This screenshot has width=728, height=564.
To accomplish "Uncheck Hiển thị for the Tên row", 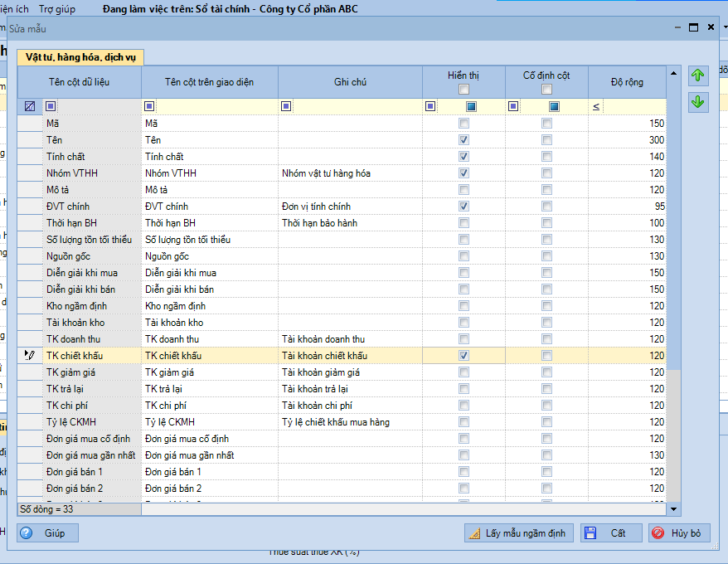I will pyautogui.click(x=463, y=140).
